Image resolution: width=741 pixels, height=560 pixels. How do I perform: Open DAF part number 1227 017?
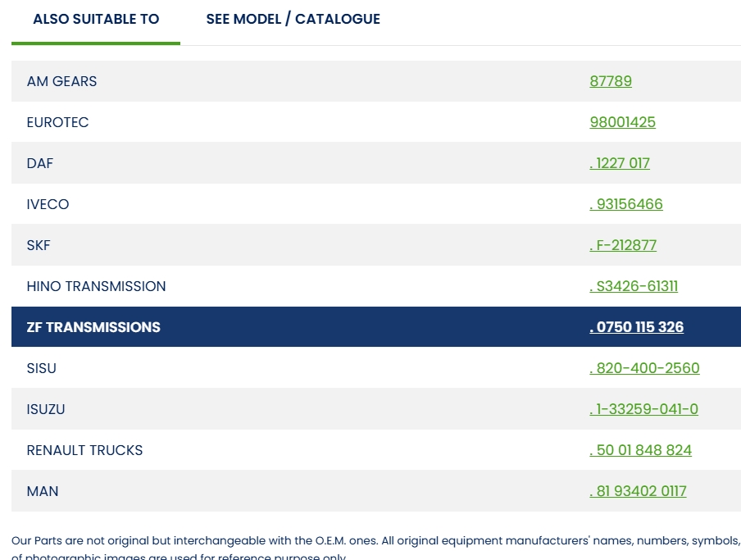point(620,163)
